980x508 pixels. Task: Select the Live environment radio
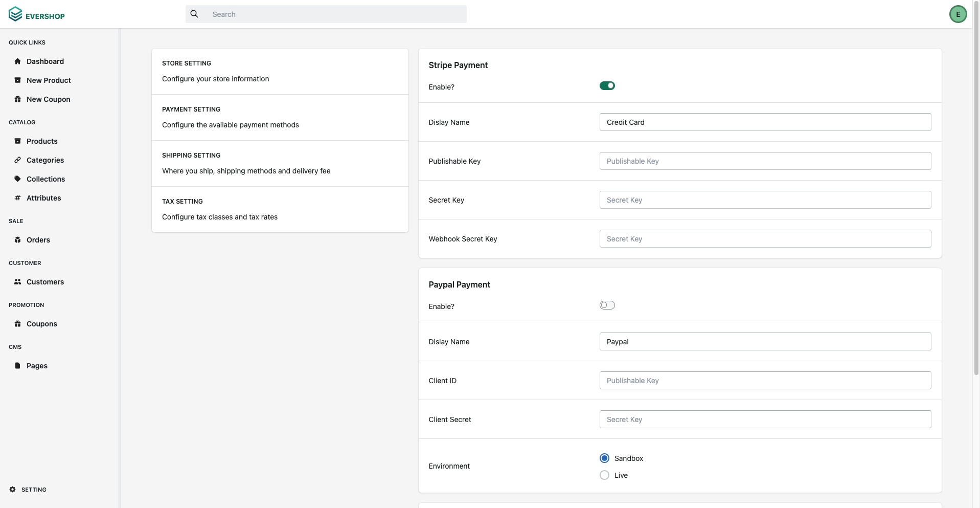604,475
